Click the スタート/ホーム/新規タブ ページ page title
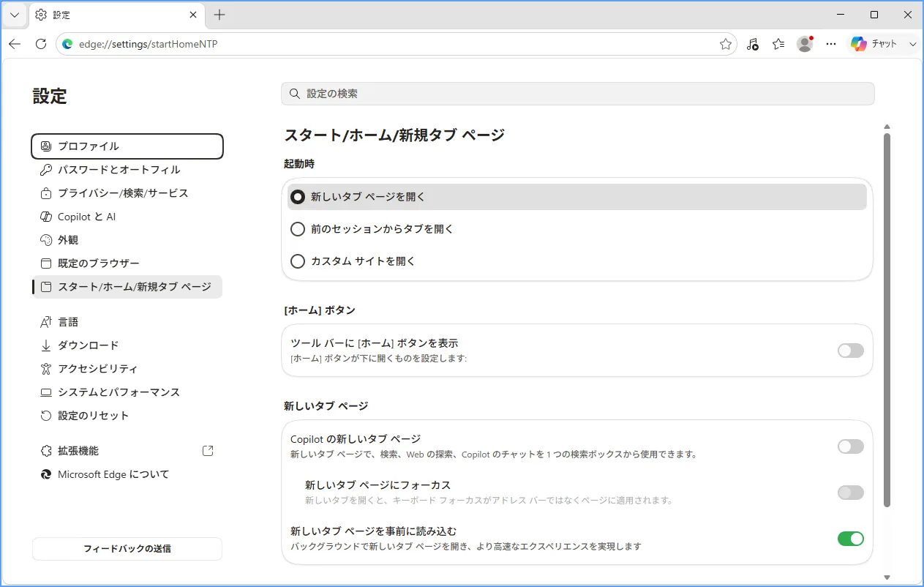924x587 pixels. point(394,135)
